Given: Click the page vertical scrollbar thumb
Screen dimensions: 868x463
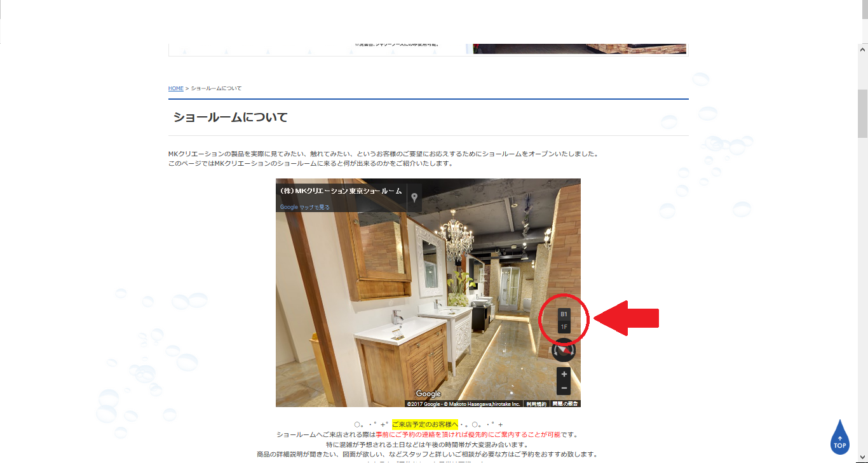Looking at the screenshot, I should click(862, 114).
